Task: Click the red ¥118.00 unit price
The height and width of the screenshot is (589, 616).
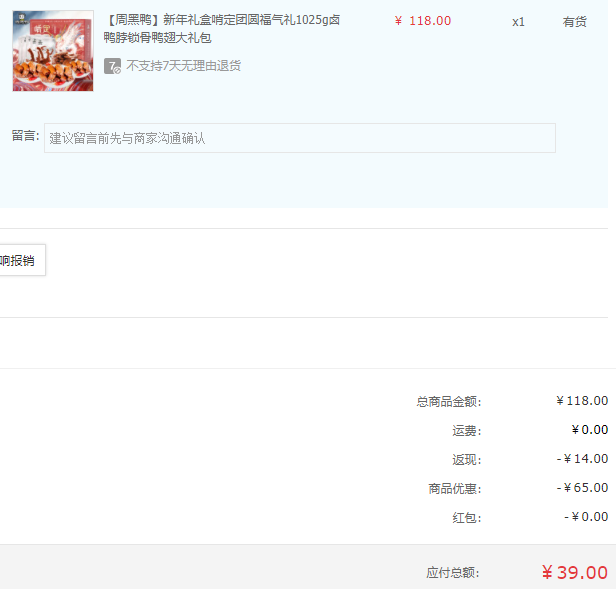Action: [x=423, y=21]
